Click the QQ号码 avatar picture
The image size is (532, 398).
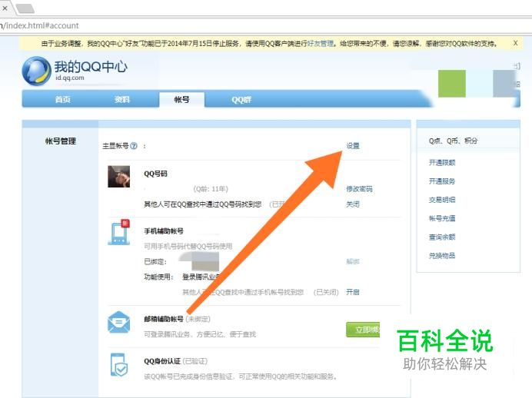pos(118,176)
